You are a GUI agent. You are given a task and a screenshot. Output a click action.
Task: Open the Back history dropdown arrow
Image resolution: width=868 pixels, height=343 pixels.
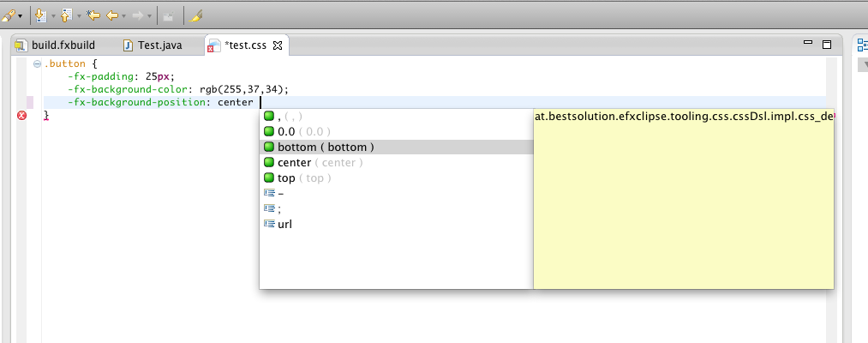(123, 16)
